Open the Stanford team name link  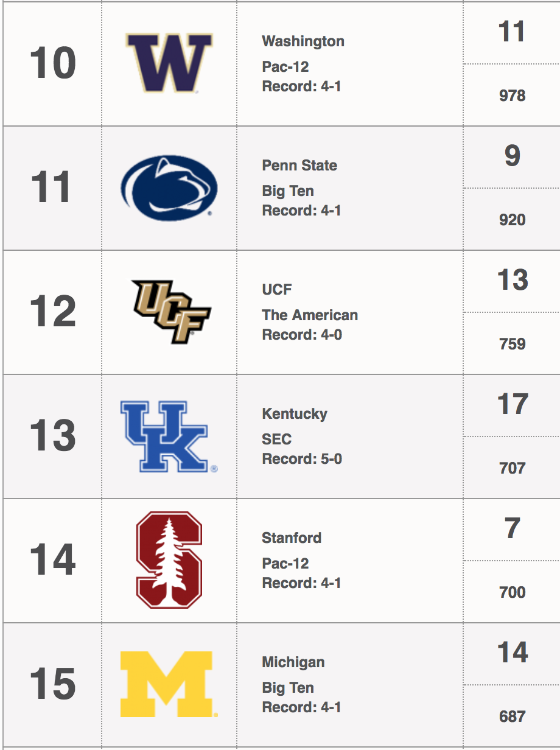pos(292,538)
